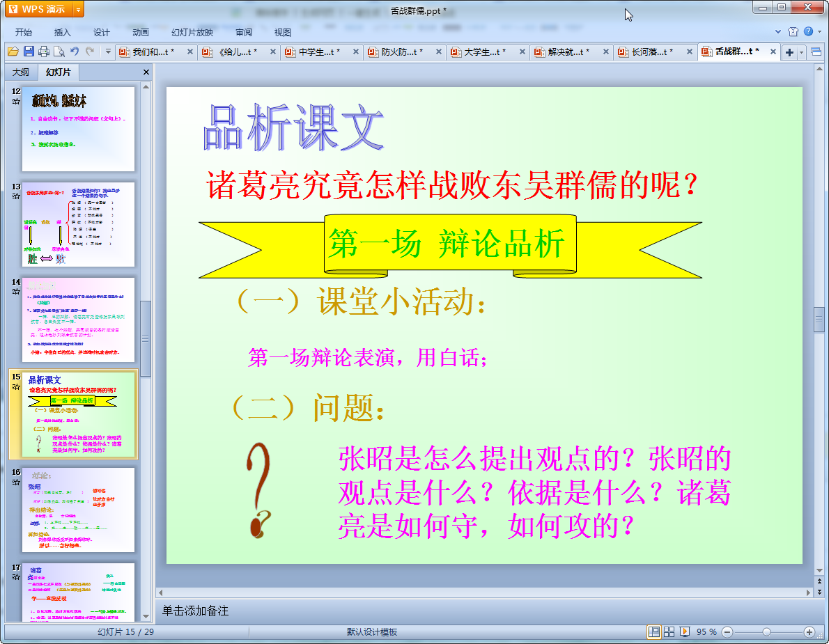The width and height of the screenshot is (829, 644).
Task: Open the 视图 menu tab
Action: (x=283, y=32)
